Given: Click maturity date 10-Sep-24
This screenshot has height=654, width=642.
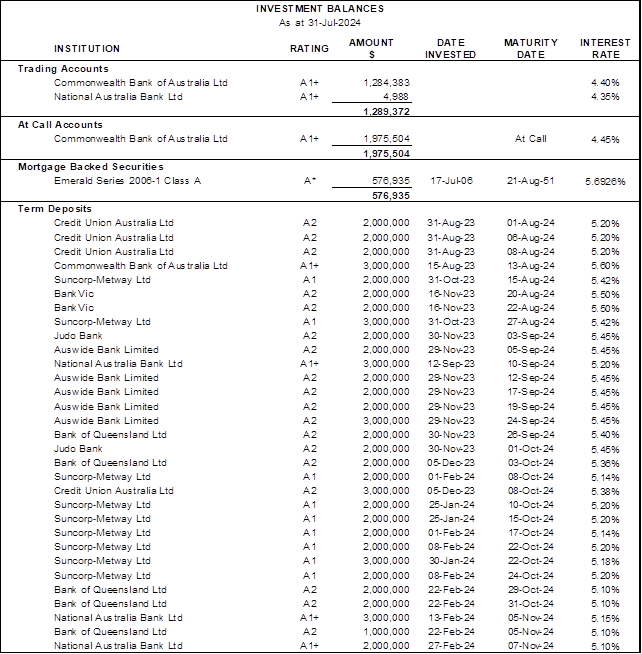Looking at the screenshot, I should [531, 364].
